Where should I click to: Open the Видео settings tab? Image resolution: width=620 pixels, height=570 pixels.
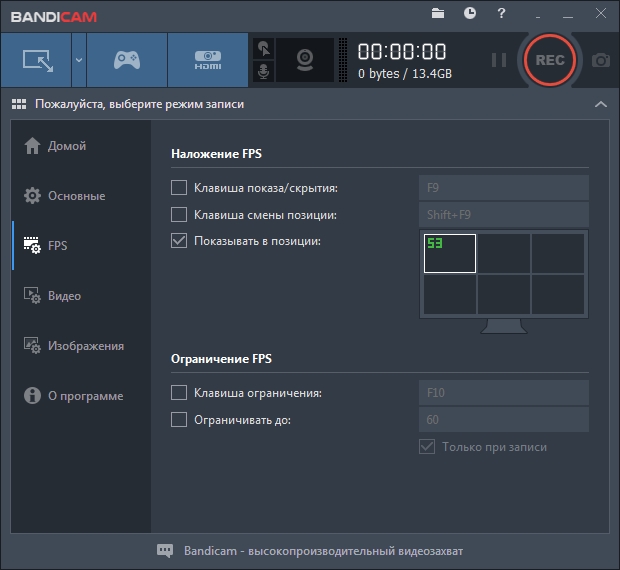[64, 296]
